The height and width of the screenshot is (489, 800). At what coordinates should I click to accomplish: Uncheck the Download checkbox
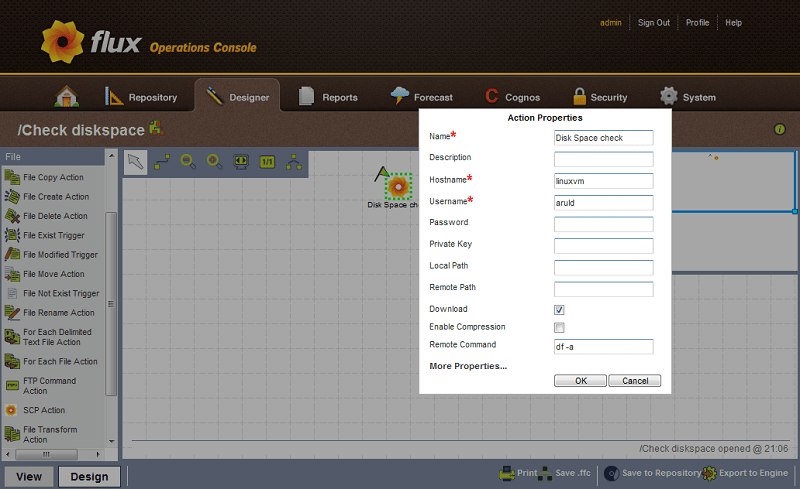click(559, 310)
